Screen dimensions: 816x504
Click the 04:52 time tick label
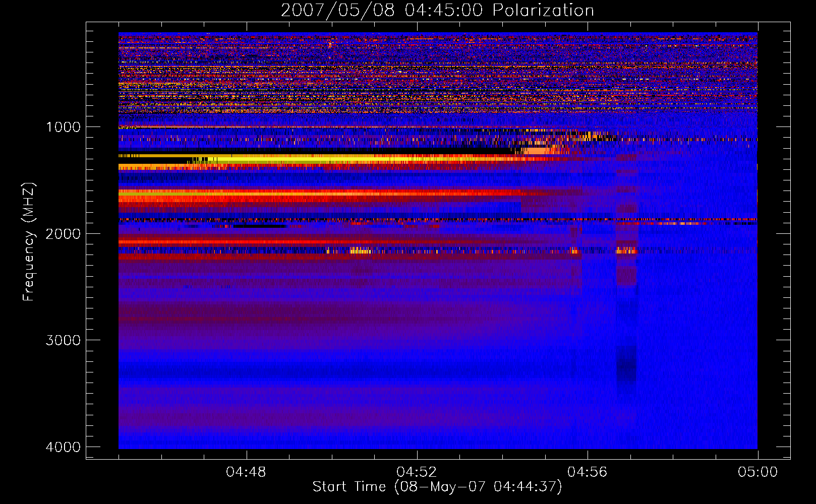click(417, 472)
